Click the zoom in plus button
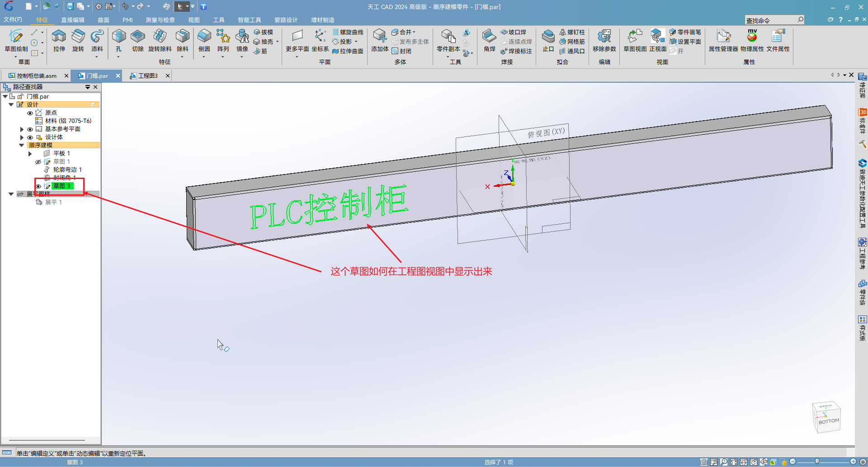This screenshot has height=467, width=868. pos(853,462)
